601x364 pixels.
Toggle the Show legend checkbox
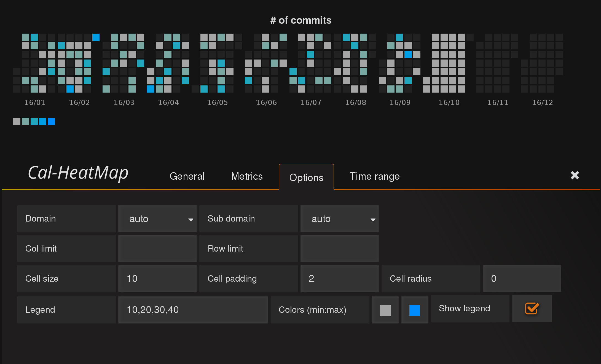(532, 309)
